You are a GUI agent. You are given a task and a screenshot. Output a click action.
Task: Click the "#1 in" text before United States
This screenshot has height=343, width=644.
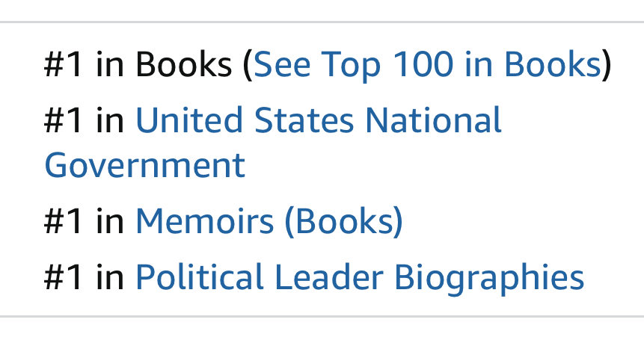coord(85,120)
